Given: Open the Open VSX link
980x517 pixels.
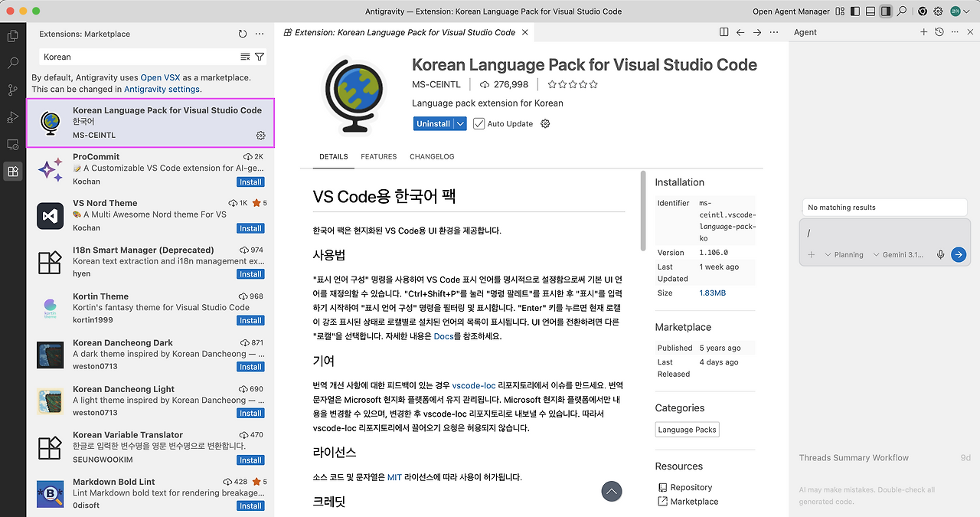Looking at the screenshot, I should tap(162, 77).
